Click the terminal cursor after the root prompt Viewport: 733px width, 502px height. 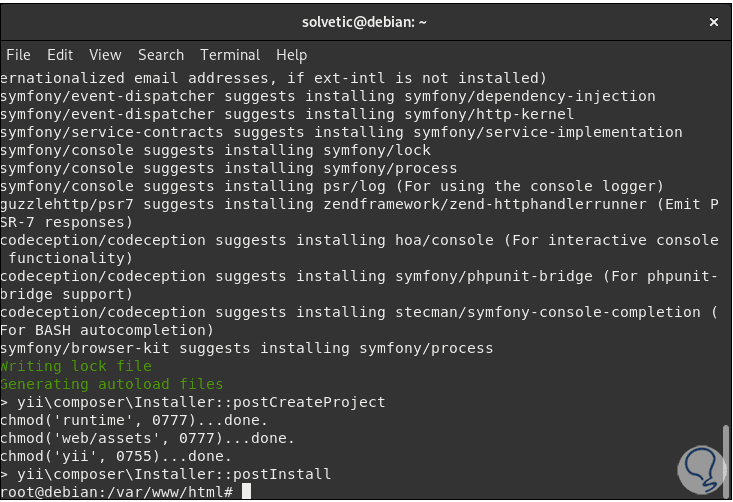247,492
